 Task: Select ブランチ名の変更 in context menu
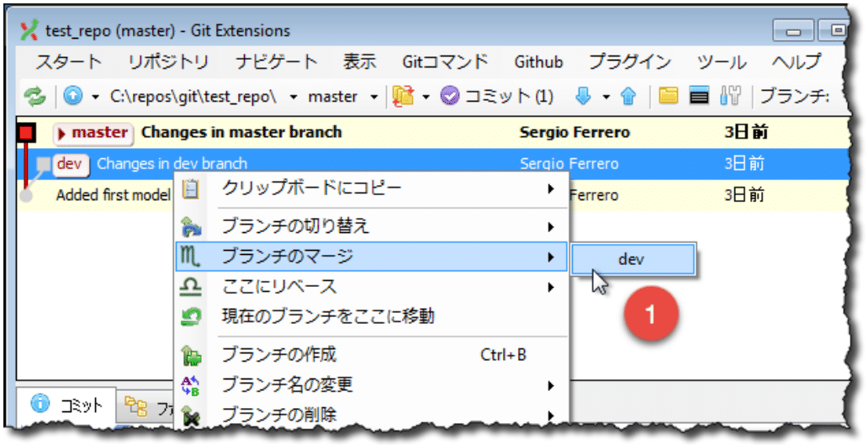(372, 384)
